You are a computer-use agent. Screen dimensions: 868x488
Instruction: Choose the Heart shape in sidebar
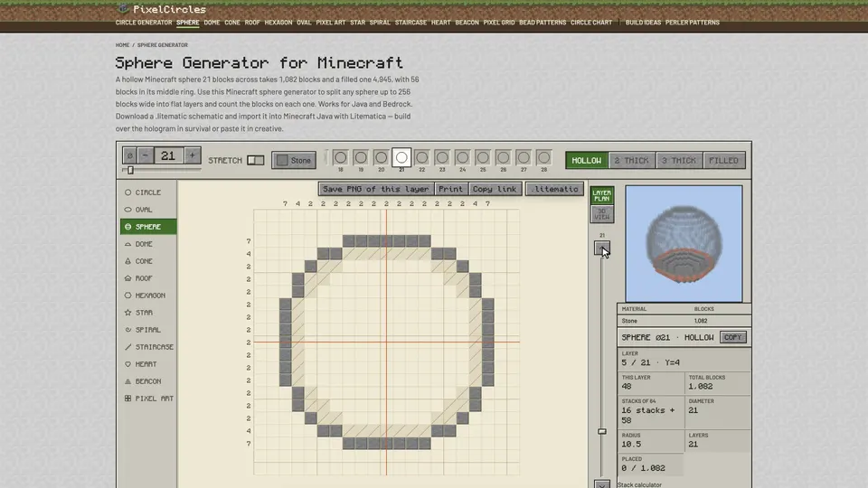tap(148, 363)
